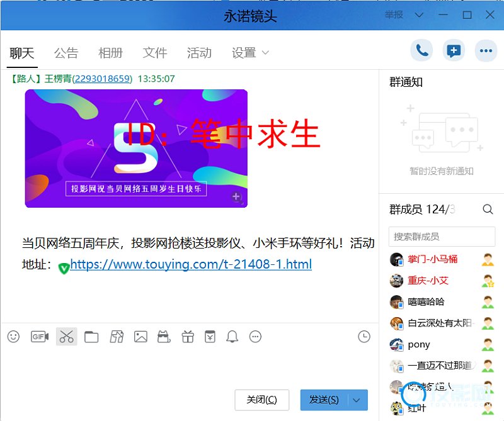Click the cat-face icon in chat toolbar

pos(164,337)
